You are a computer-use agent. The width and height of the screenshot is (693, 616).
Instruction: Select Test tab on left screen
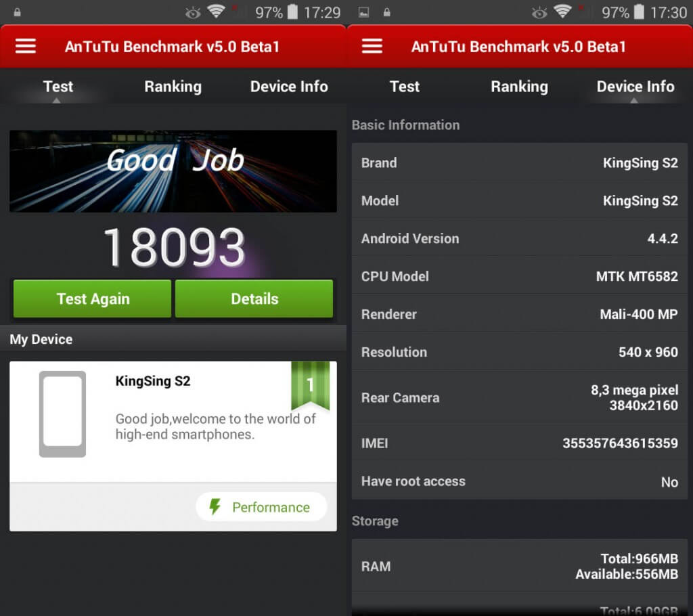coord(58,87)
